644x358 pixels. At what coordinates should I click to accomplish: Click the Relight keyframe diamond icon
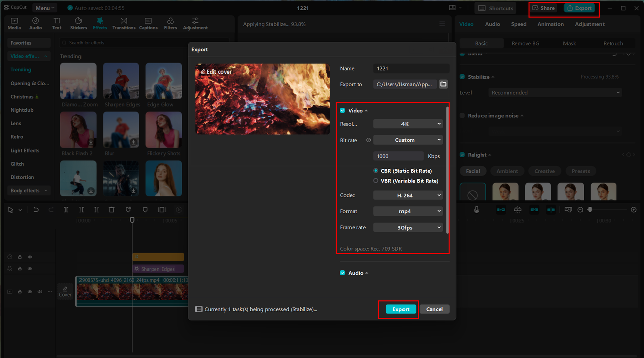628,155
